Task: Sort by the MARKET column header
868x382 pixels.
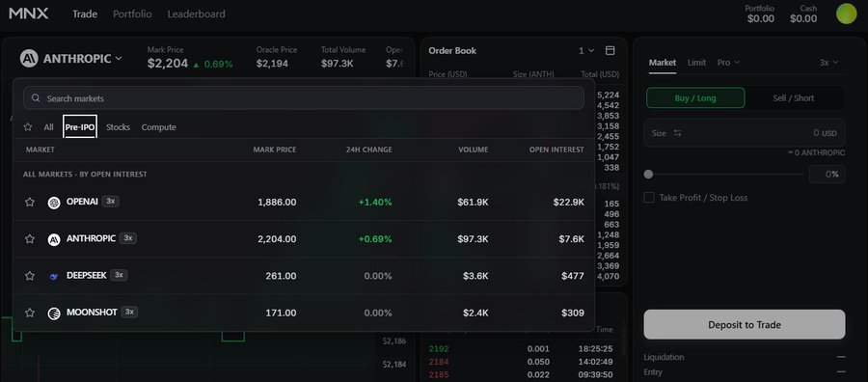Action: tap(41, 150)
